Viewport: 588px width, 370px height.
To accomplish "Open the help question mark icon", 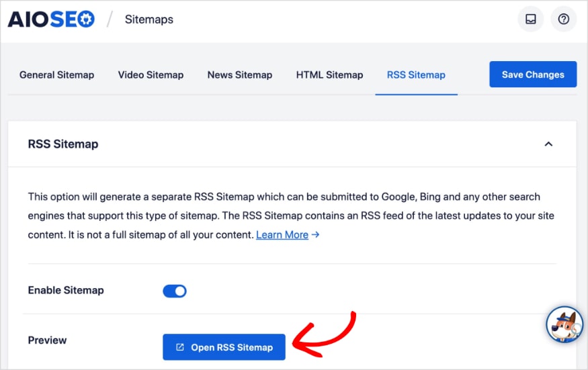I will 563,19.
